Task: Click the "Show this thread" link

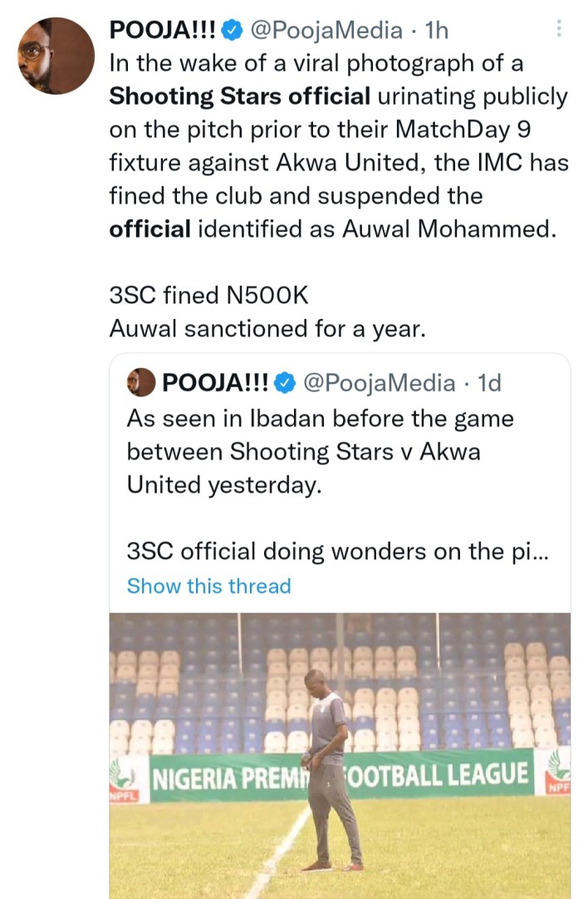Action: pos(208,586)
